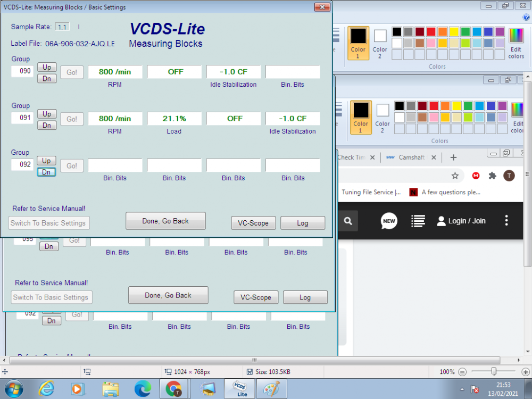Click monitor icon next to Chrome on taskbar
This screenshot has height=399, width=532.
[x=207, y=389]
